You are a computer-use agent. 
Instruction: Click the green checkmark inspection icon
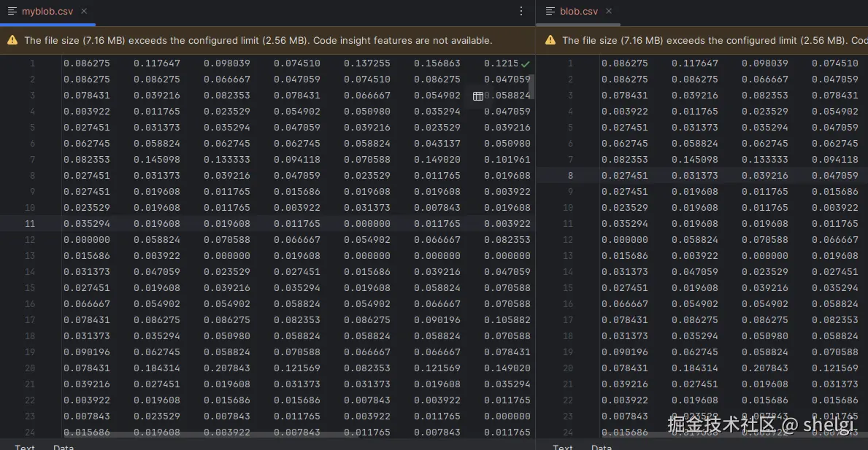[x=526, y=64]
